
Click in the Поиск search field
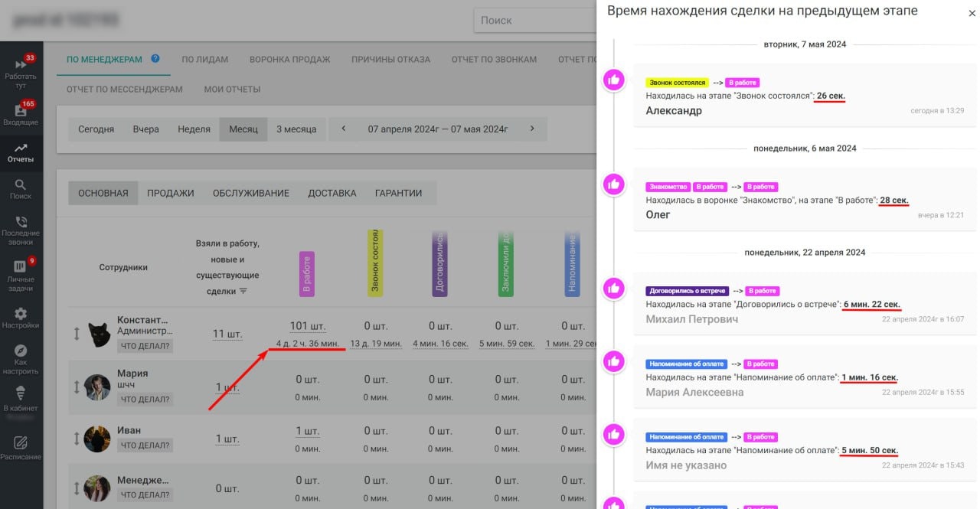(x=534, y=21)
